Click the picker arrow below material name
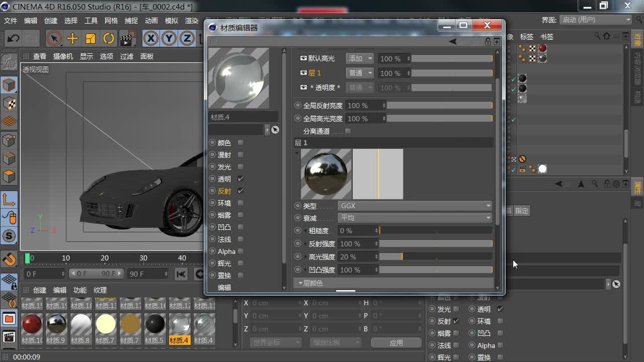Image resolution: width=644 pixels, height=362 pixels. click(x=275, y=130)
